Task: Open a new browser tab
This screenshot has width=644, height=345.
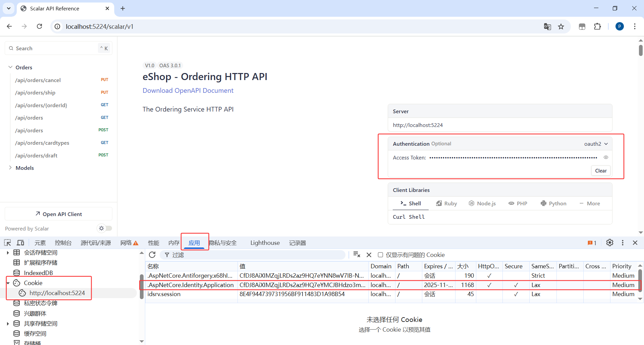Action: pyautogui.click(x=123, y=8)
